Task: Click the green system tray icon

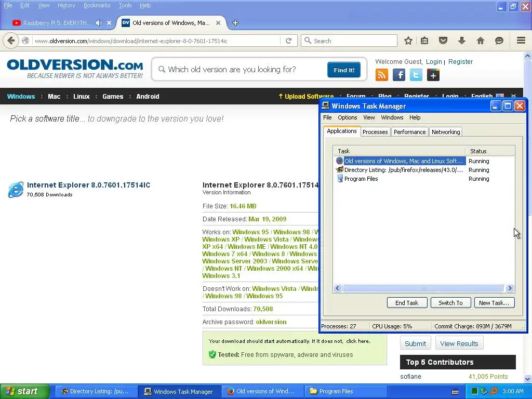Action: [475, 391]
